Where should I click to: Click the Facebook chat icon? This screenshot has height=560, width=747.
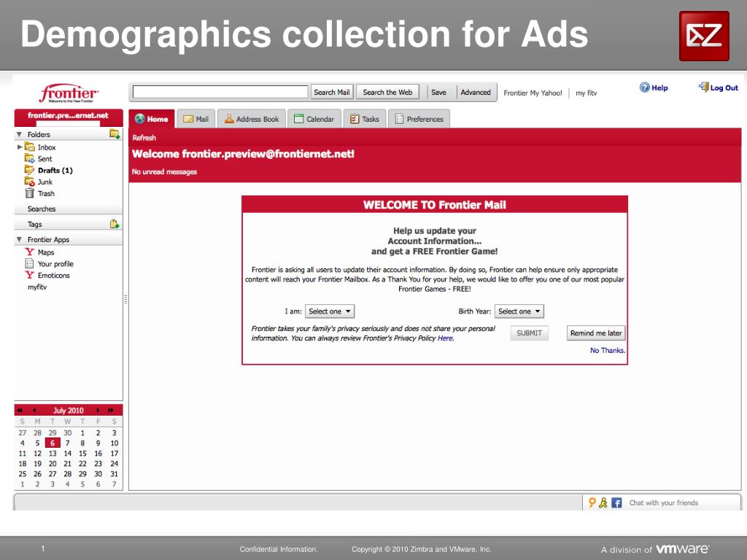[616, 502]
